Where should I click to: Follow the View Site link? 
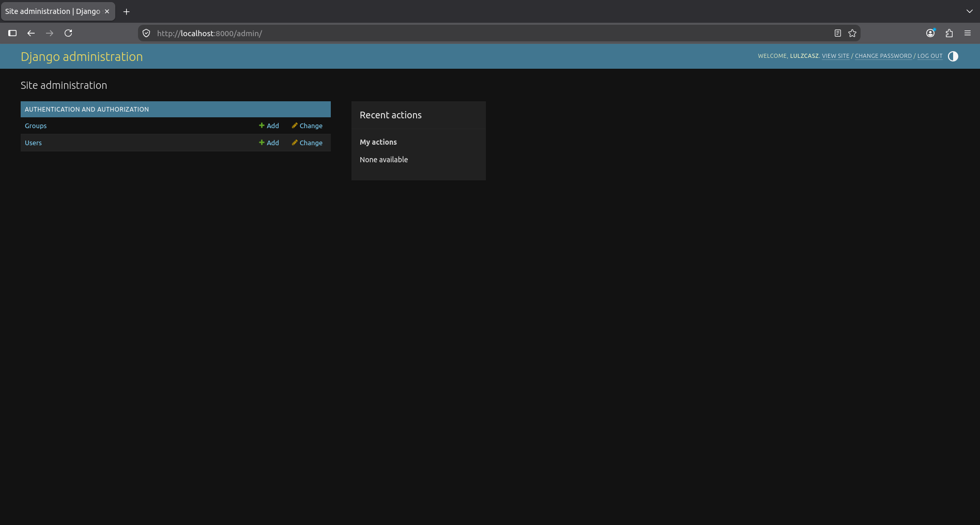pos(836,56)
